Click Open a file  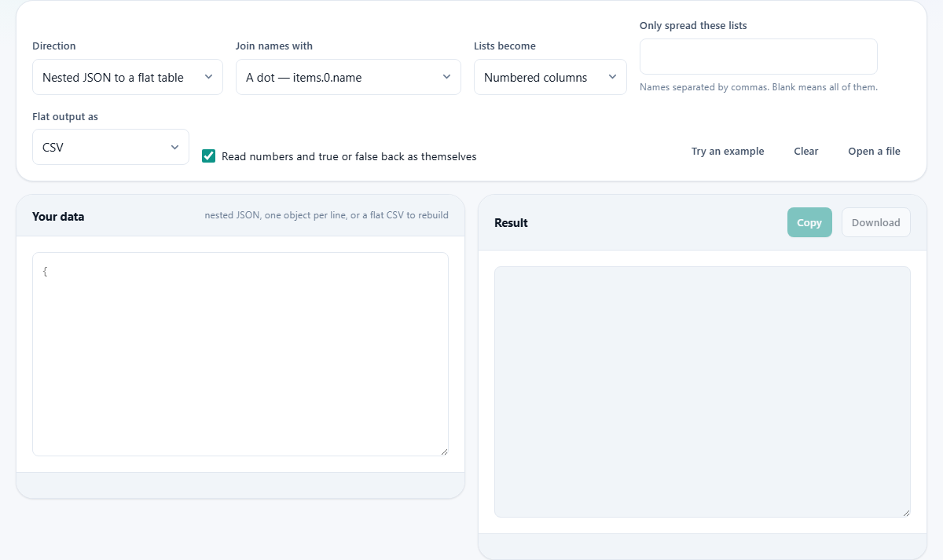[874, 152]
